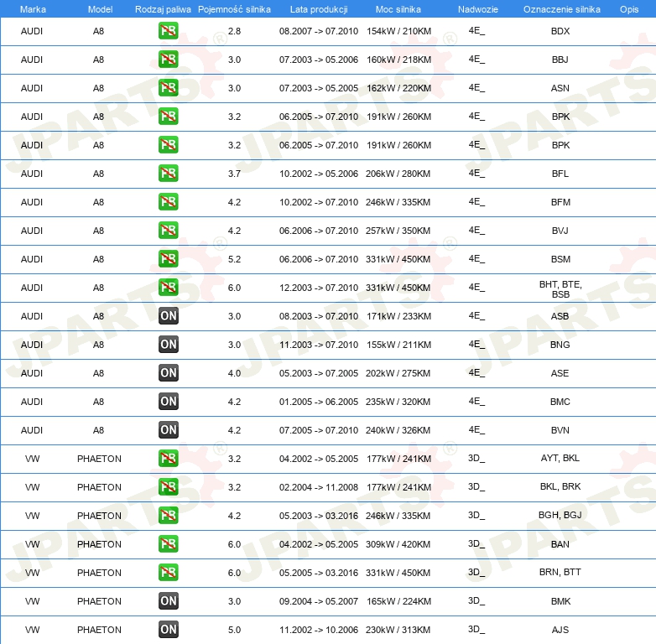The height and width of the screenshot is (644, 656).
Task: Click the Pojemność silnika column header
Action: (x=234, y=9)
